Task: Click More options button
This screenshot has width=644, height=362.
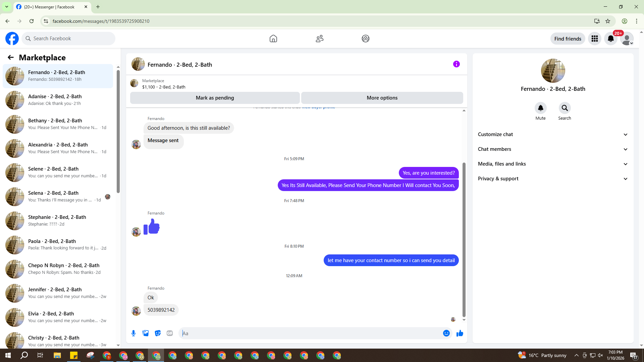Action: click(382, 98)
